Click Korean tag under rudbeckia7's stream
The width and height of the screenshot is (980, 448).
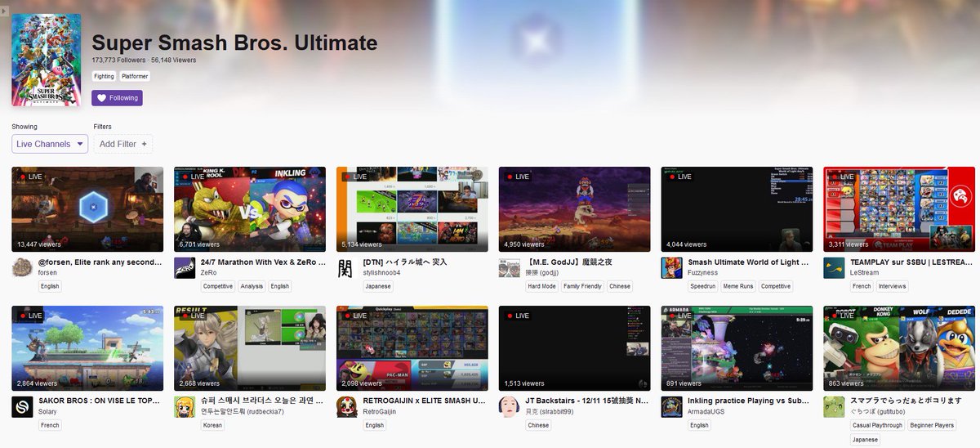[213, 425]
